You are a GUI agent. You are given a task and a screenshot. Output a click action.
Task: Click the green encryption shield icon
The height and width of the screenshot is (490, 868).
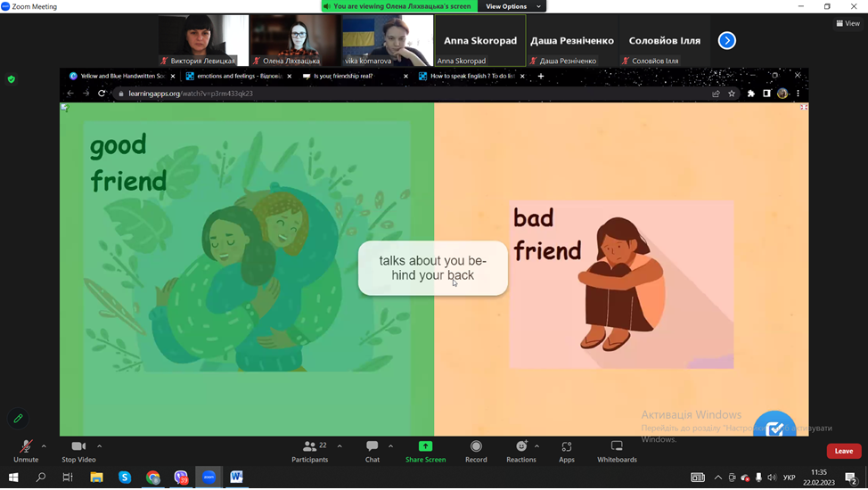tap(12, 79)
